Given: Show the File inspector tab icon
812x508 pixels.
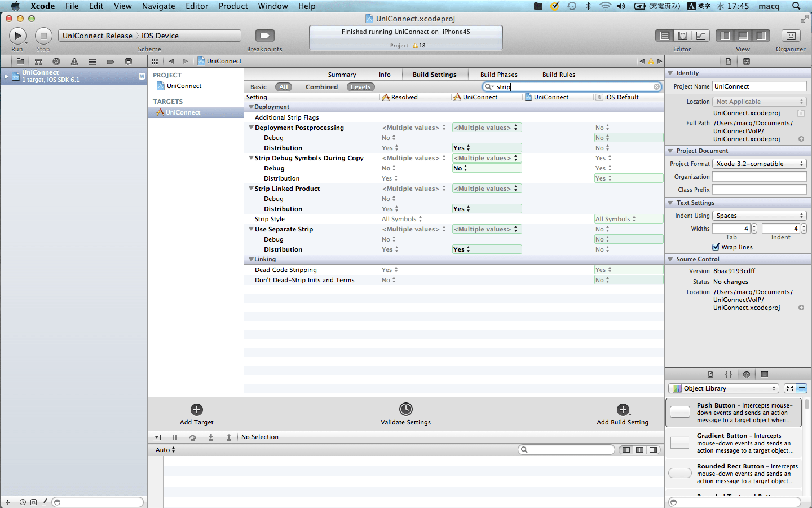Looking at the screenshot, I should point(729,61).
